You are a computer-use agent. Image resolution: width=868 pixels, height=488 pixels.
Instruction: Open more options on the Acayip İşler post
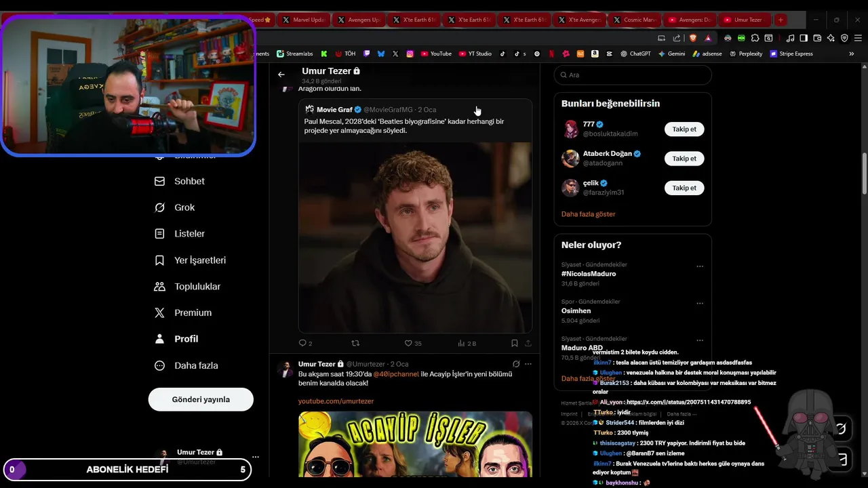[528, 364]
